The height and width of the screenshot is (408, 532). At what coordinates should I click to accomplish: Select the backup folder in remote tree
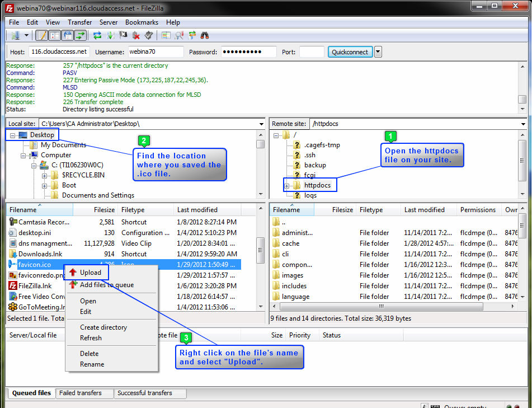point(315,165)
